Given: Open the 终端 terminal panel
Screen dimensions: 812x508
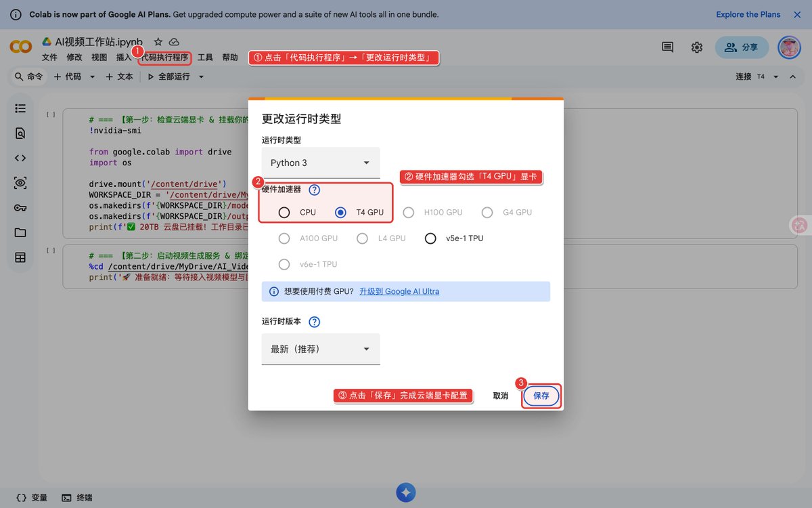Looking at the screenshot, I should [76, 498].
